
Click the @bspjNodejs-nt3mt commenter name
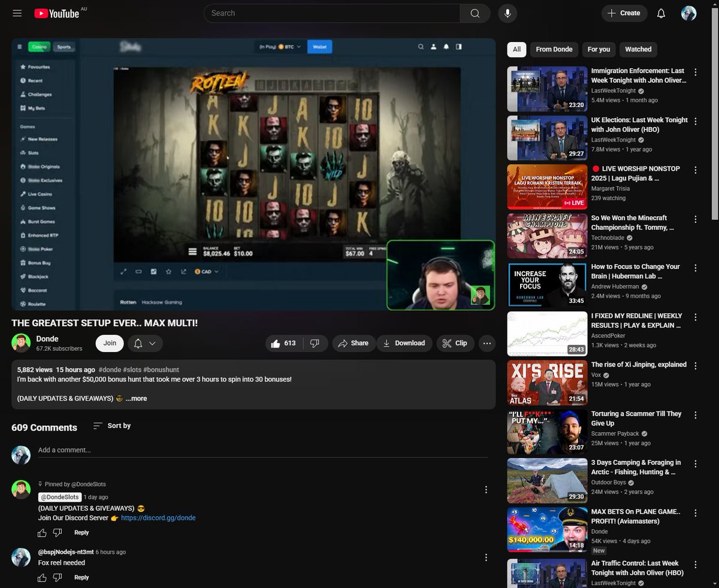click(66, 552)
